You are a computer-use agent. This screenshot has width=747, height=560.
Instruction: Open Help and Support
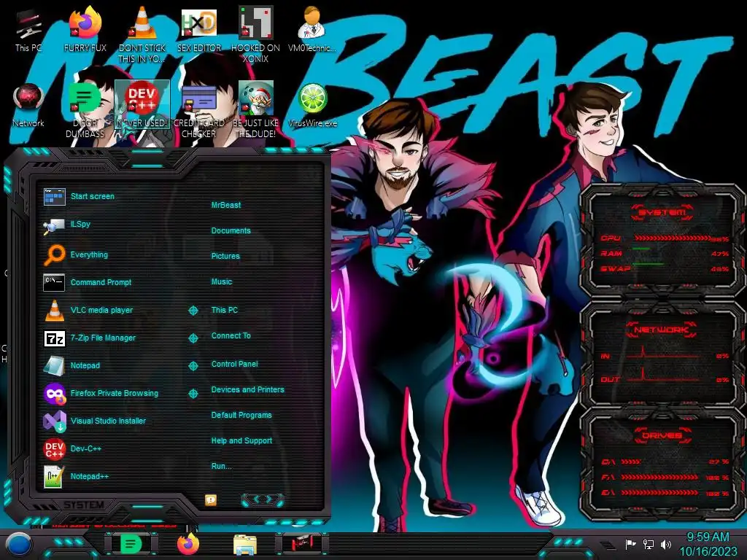pyautogui.click(x=241, y=441)
